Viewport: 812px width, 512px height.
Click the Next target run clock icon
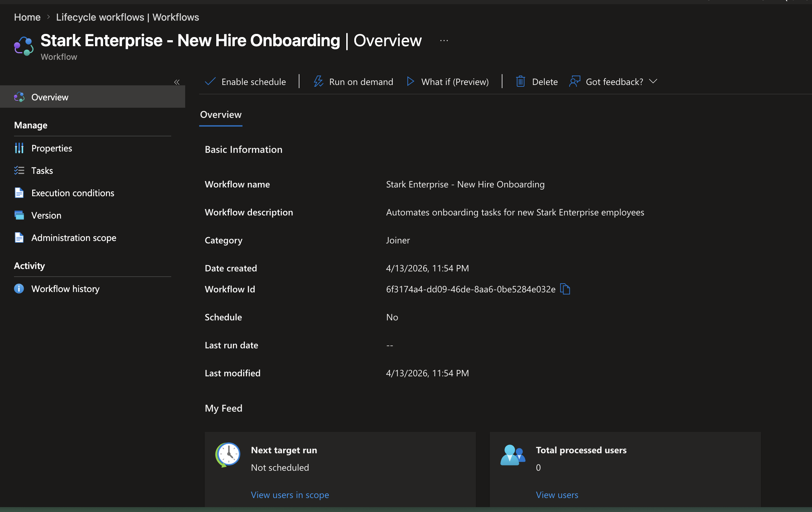click(x=228, y=455)
